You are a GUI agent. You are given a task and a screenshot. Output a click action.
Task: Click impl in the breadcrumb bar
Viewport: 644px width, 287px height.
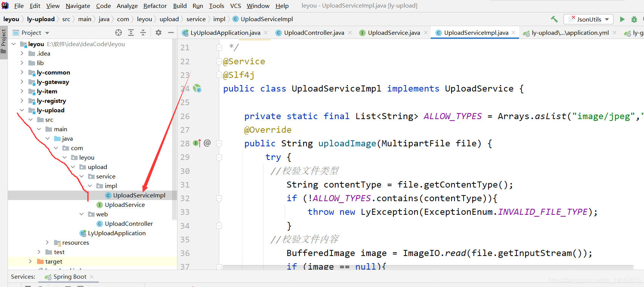(x=219, y=19)
